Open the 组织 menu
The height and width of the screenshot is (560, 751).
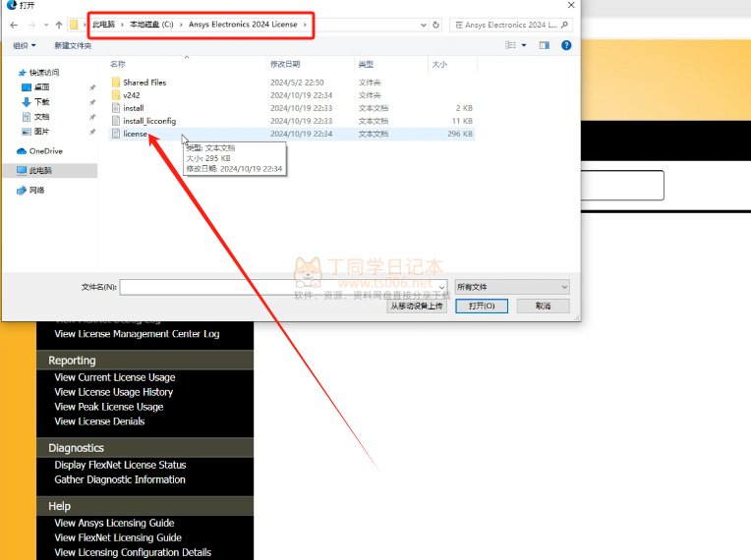tap(25, 45)
